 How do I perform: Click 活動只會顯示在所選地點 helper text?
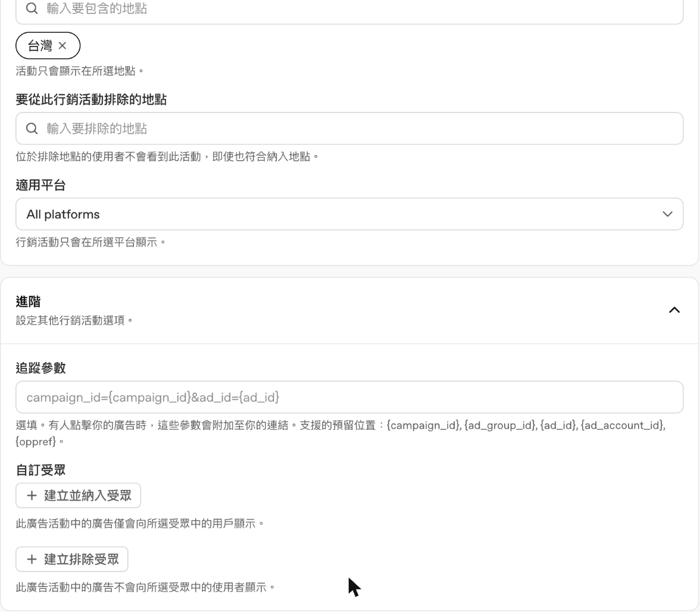coord(80,71)
